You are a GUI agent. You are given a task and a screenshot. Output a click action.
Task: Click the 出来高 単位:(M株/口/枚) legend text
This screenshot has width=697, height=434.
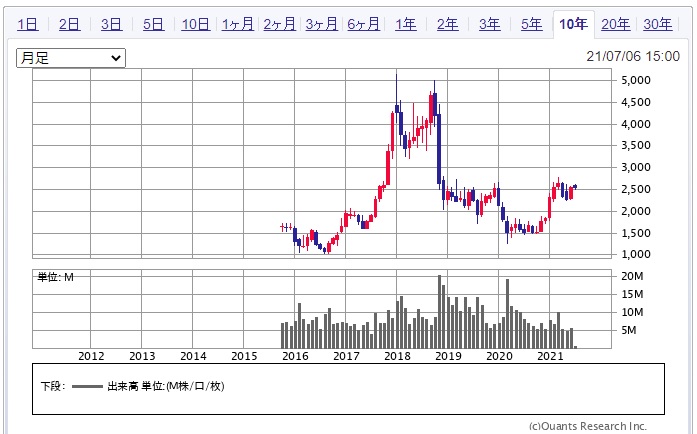click(x=166, y=386)
